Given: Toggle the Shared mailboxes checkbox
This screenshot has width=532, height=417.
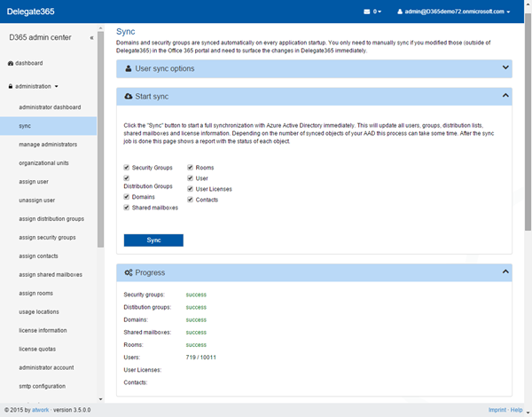Looking at the screenshot, I should tap(127, 208).
